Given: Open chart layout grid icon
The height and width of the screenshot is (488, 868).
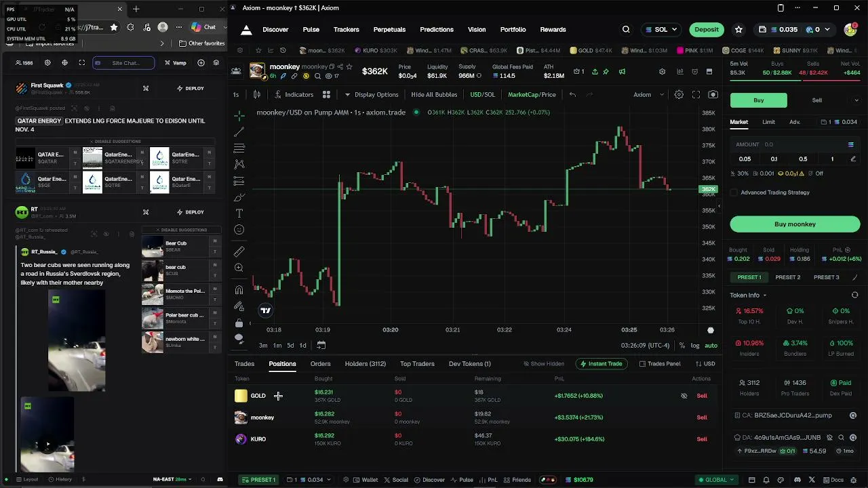Looking at the screenshot, I should (x=326, y=95).
